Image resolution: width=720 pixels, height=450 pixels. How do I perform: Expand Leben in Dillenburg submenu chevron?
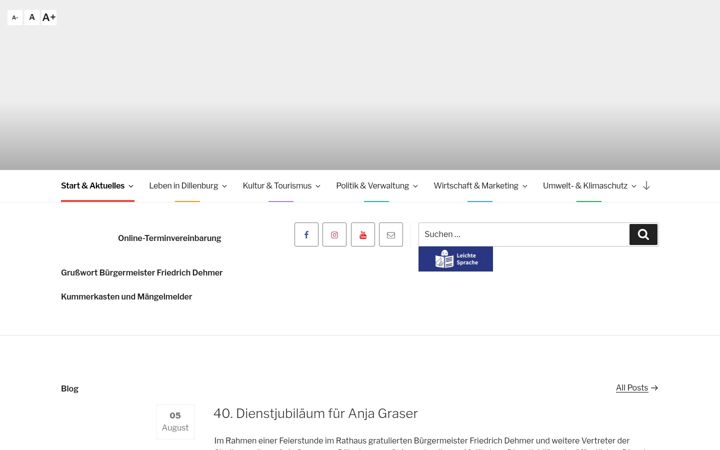(225, 186)
